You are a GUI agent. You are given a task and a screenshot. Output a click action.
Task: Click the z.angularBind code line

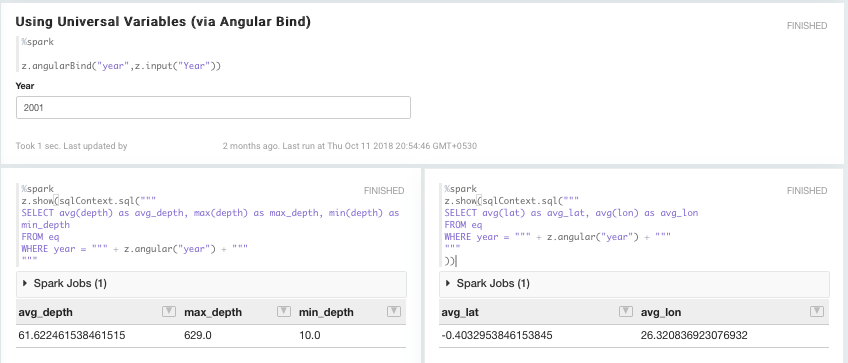121,66
